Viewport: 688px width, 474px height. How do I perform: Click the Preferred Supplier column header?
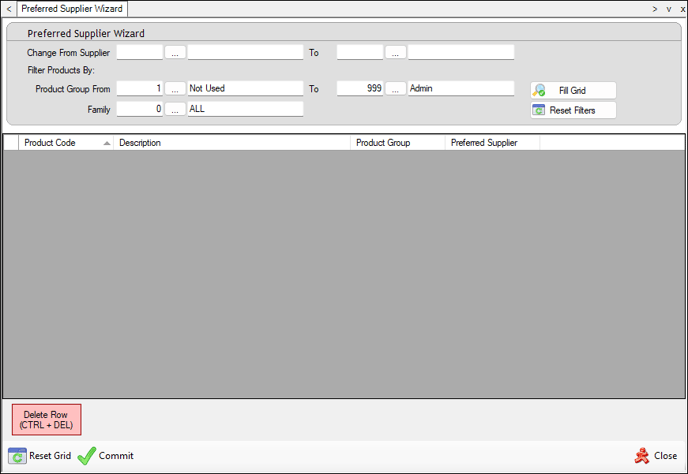pos(491,143)
